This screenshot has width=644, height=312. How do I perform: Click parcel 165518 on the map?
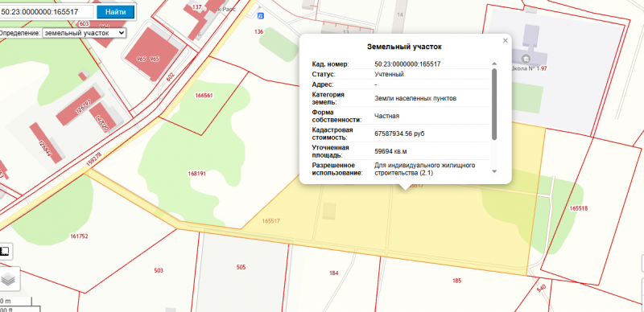[x=579, y=208]
